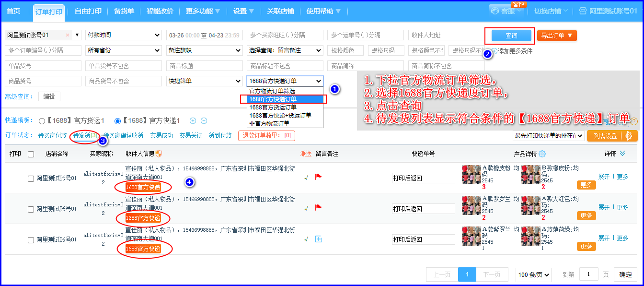Open first row's A款橡皮粉 product thumbnail
644x286 pixels.
(471, 175)
